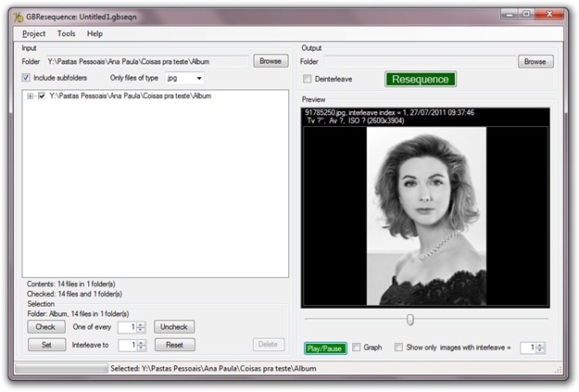Screen dimensions: 579x392
Task: Click 'Folder: Album, 14 files in 1 folder(s)' text
Action: (78, 314)
